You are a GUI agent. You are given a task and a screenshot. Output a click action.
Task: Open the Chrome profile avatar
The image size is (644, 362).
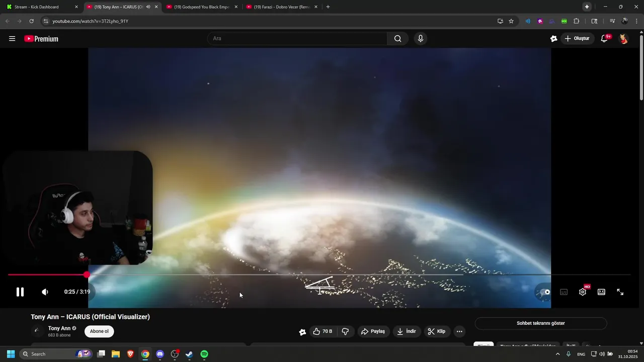click(624, 21)
